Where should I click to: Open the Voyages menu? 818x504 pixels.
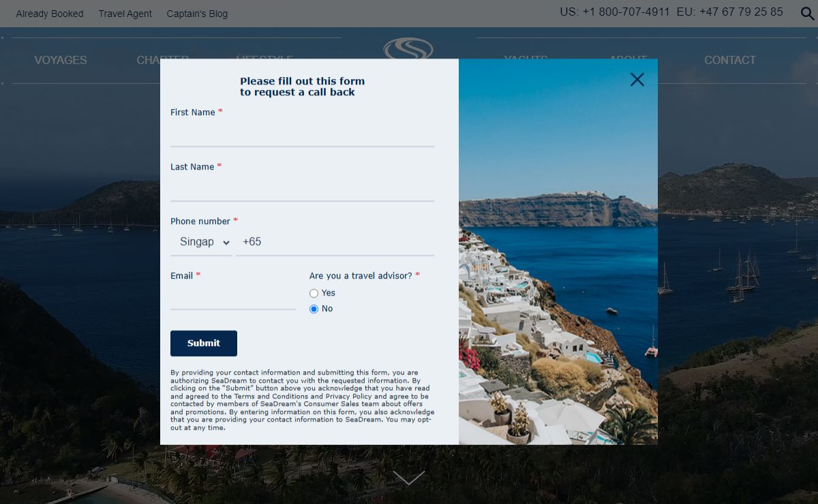coord(61,60)
